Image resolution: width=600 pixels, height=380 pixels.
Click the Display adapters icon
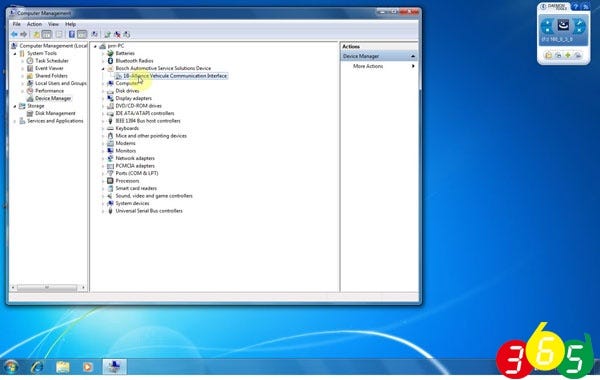[x=110, y=98]
